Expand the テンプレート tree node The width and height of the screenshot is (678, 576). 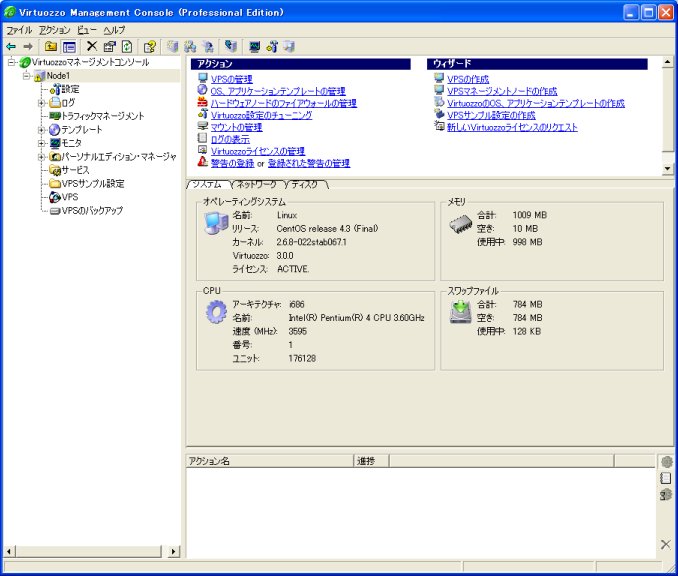pyautogui.click(x=42, y=130)
